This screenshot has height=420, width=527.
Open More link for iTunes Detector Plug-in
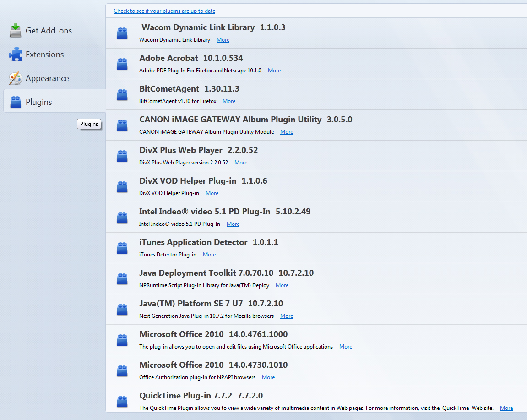(x=209, y=255)
